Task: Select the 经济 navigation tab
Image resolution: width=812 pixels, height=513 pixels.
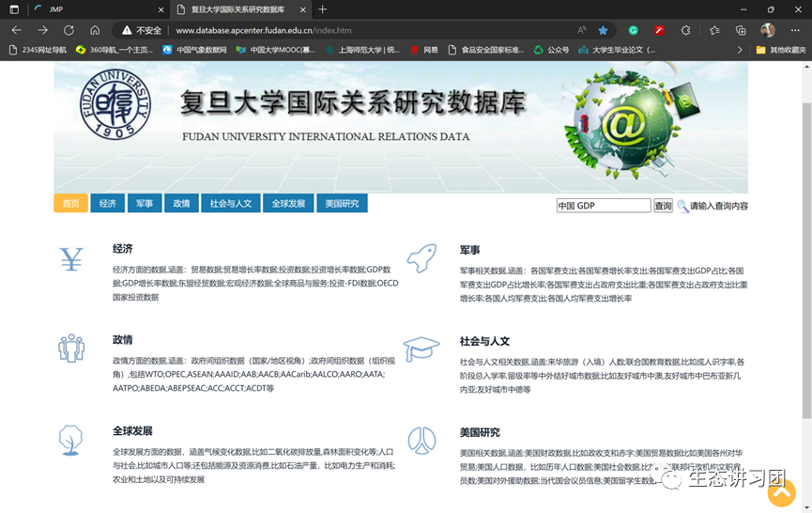Action: point(108,203)
